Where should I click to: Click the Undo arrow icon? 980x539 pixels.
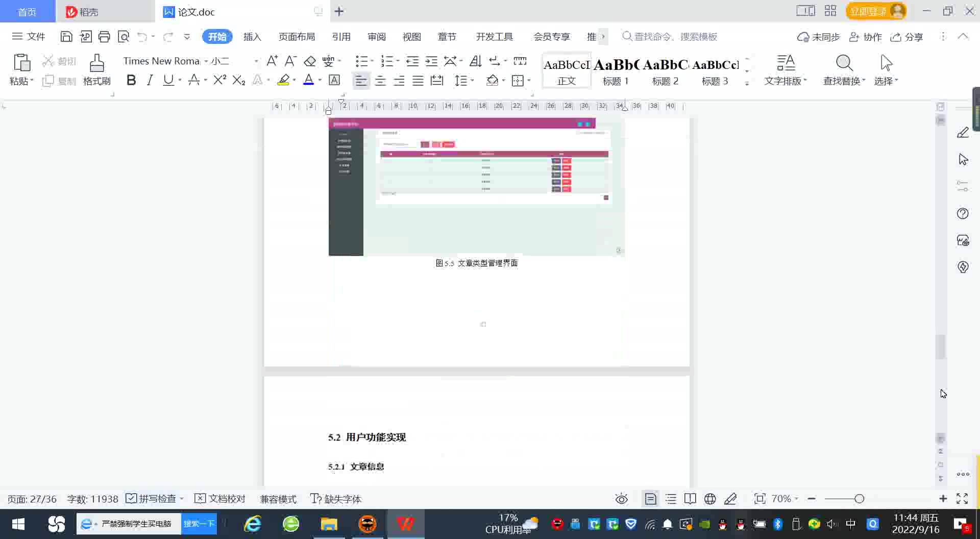point(142,36)
